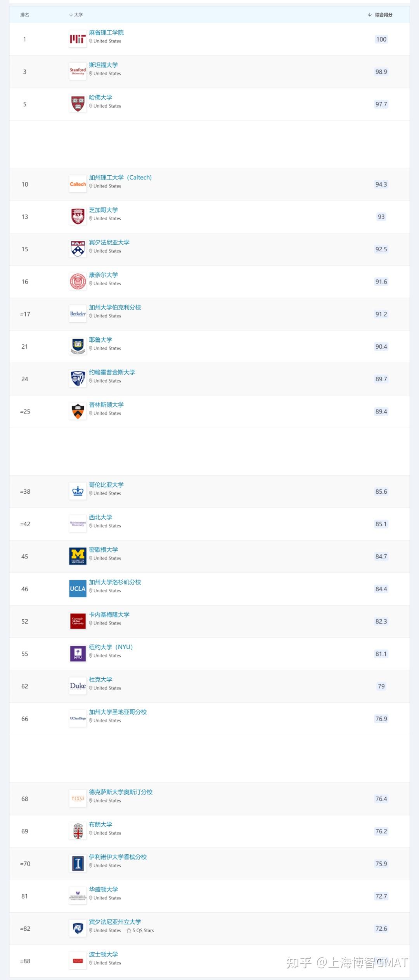Image resolution: width=419 pixels, height=980 pixels.
Task: Click the MIT logo icon
Action: pos(78,39)
